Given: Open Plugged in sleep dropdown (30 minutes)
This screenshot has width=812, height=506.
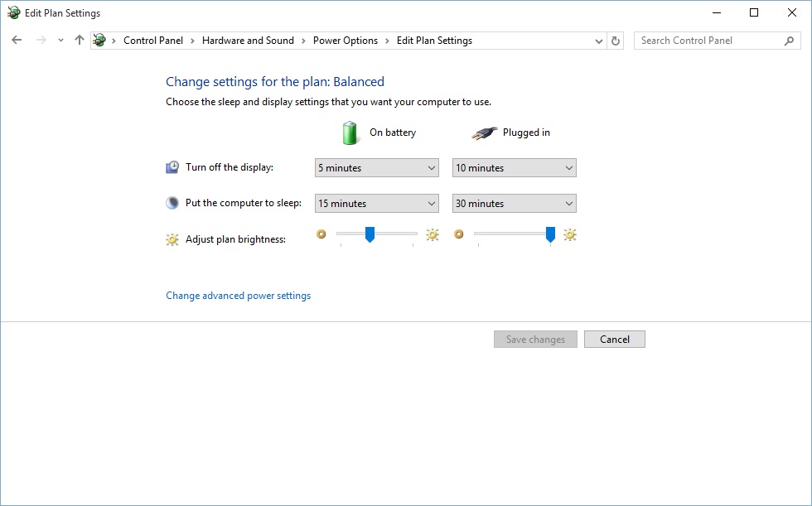Looking at the screenshot, I should (x=515, y=204).
